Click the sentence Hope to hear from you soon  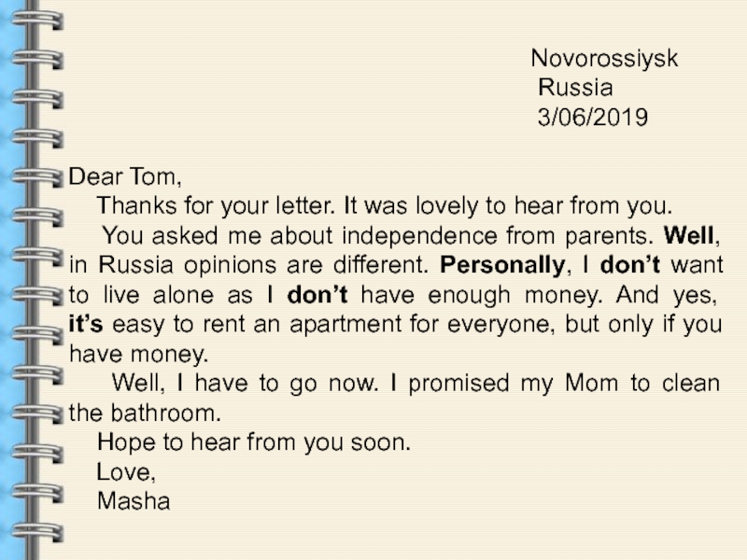[x=253, y=442]
